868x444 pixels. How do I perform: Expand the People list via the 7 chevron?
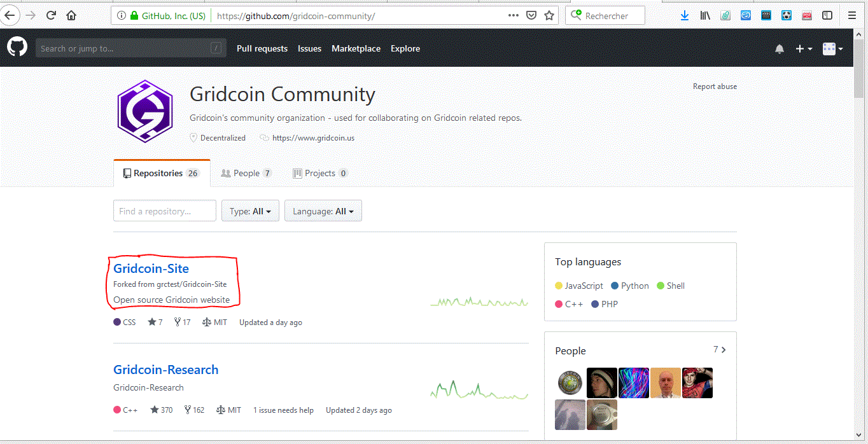720,350
